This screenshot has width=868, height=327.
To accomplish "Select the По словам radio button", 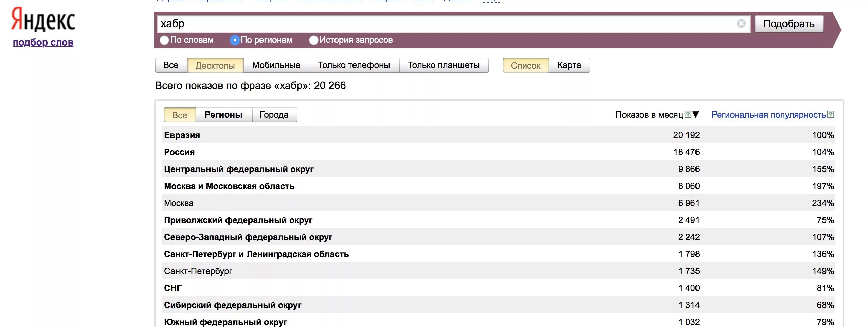I will [x=164, y=40].
